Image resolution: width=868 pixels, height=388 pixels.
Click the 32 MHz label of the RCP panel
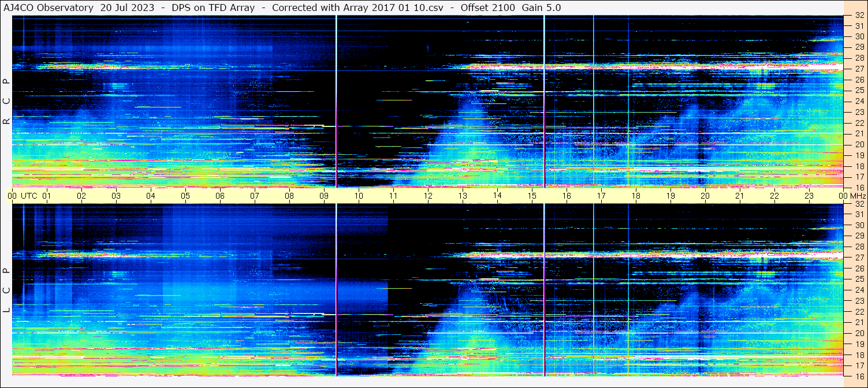[859, 16]
